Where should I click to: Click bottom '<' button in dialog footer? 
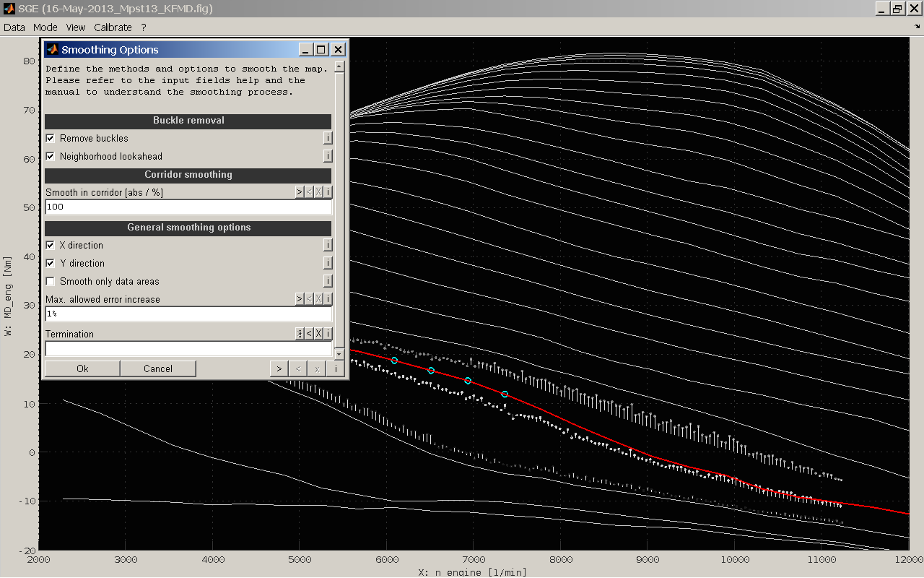298,368
